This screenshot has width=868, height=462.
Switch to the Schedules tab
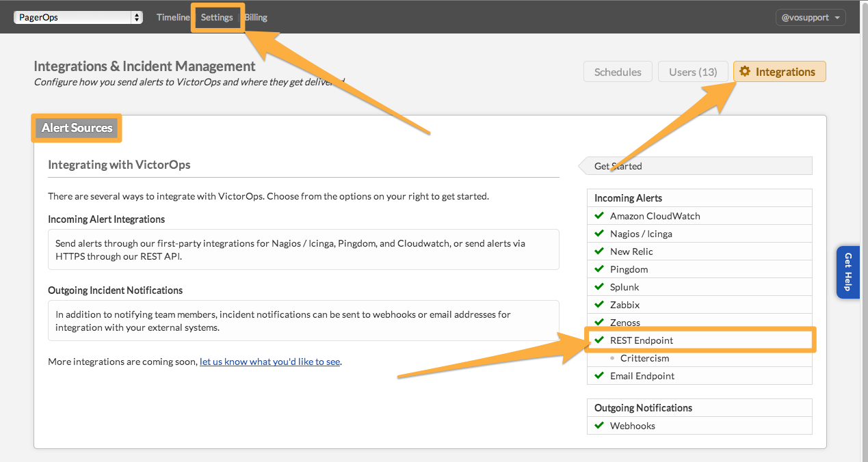tap(618, 72)
